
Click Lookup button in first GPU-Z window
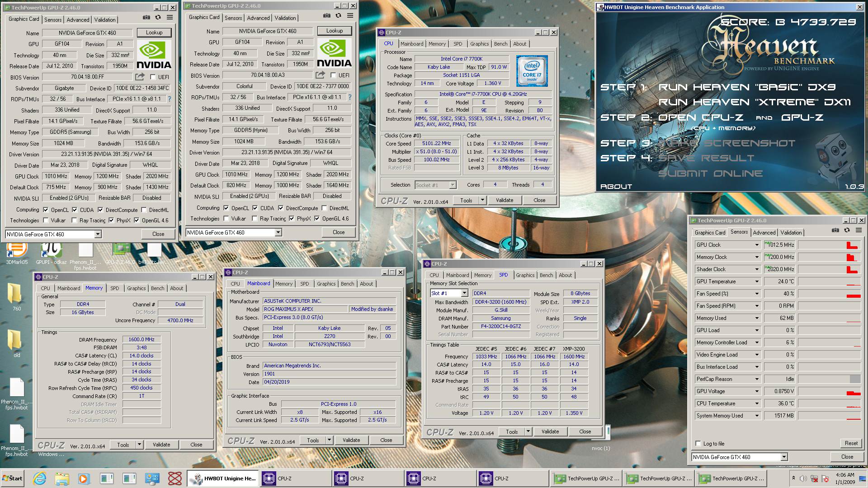[x=154, y=33]
